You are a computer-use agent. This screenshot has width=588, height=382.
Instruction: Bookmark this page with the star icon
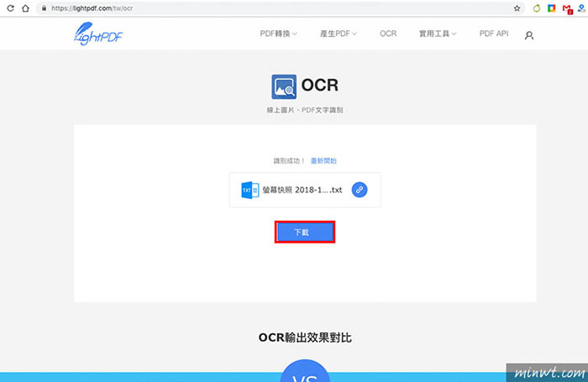point(517,8)
